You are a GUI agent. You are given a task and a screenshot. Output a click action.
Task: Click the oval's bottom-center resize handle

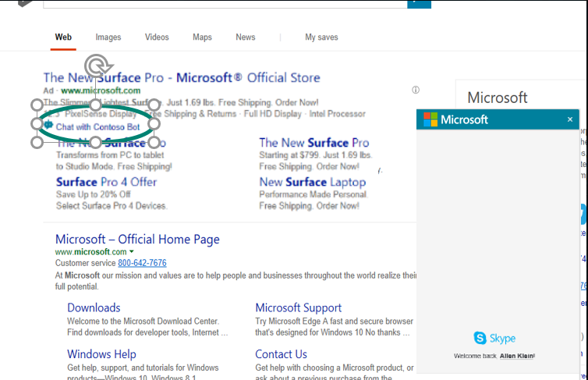click(95, 142)
